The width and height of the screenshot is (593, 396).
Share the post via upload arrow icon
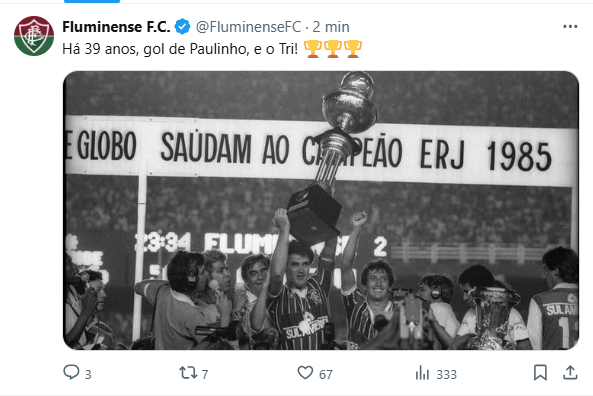[570, 373]
